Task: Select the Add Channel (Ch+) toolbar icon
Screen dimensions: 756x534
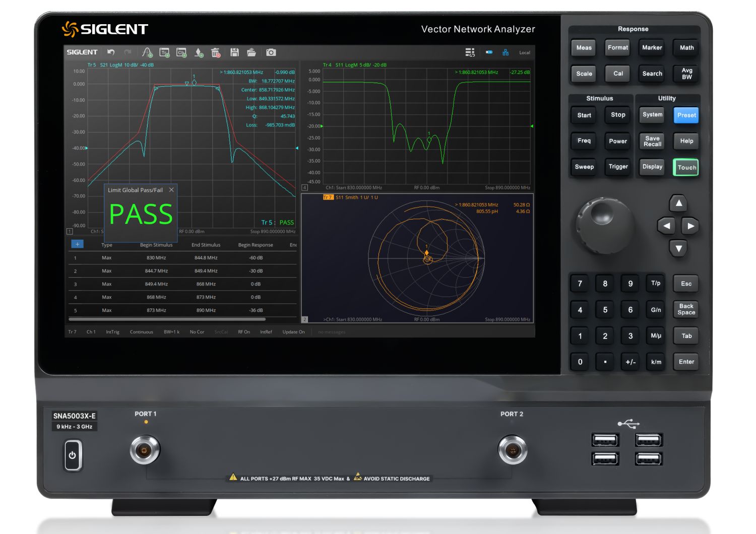Action: (180, 52)
